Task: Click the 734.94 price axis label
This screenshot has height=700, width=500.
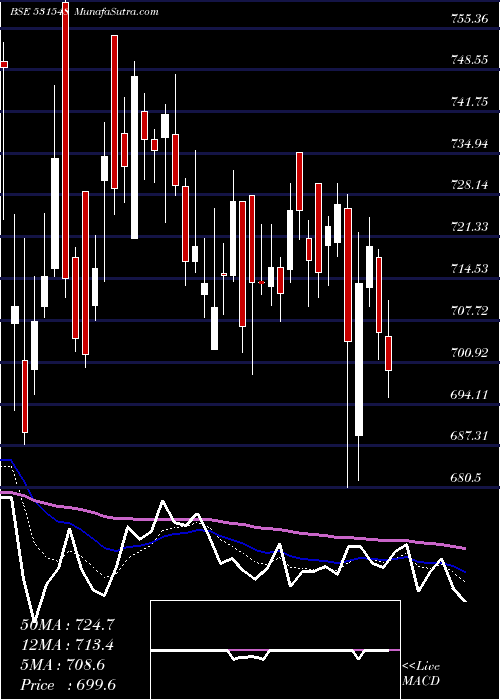Action: pos(469,144)
